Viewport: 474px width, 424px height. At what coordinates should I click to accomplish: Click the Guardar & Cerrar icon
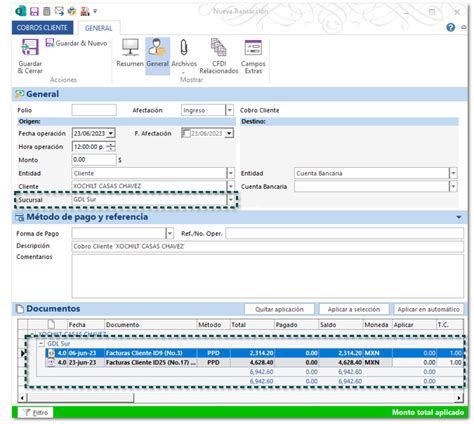point(30,47)
